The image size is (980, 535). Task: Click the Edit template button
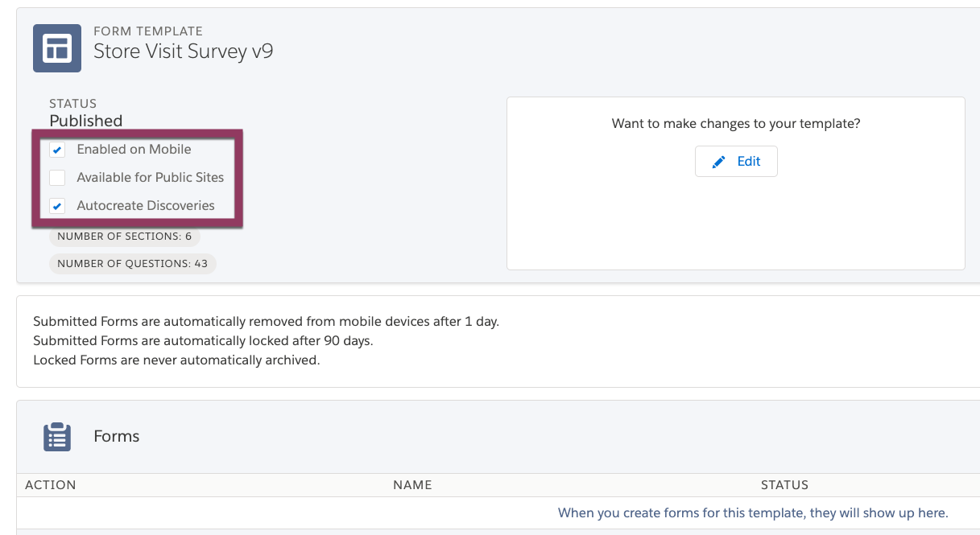click(736, 161)
